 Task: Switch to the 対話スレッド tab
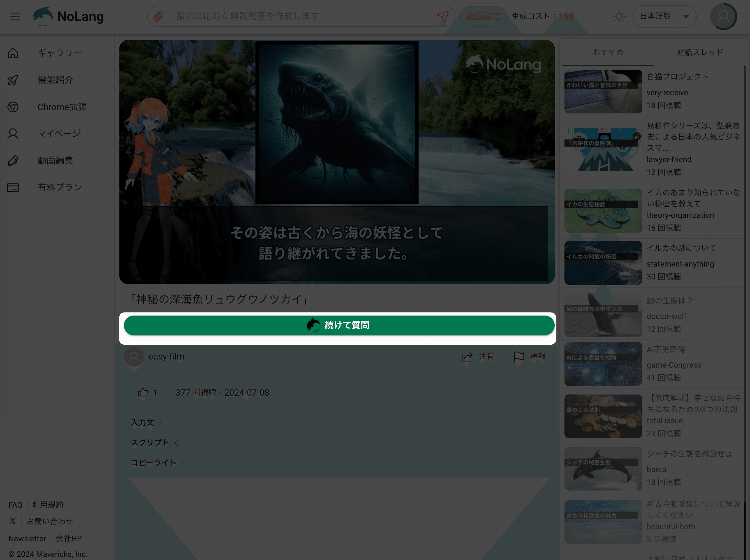click(700, 52)
